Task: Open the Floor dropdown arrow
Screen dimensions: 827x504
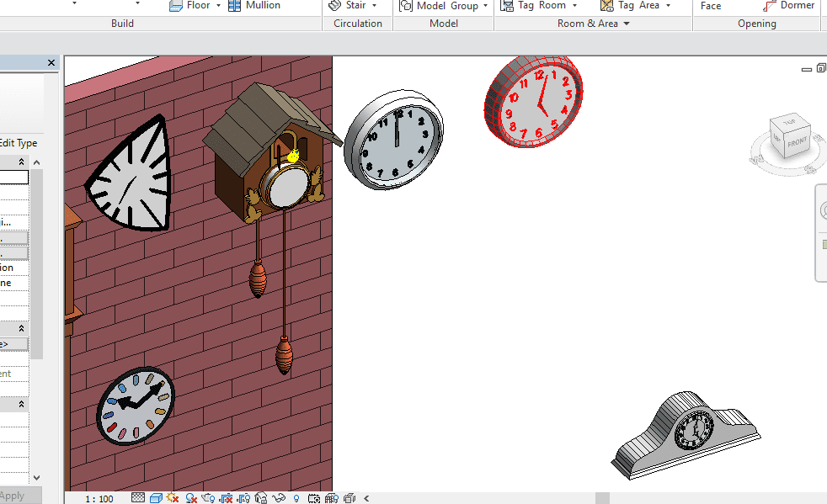Action: point(219,6)
